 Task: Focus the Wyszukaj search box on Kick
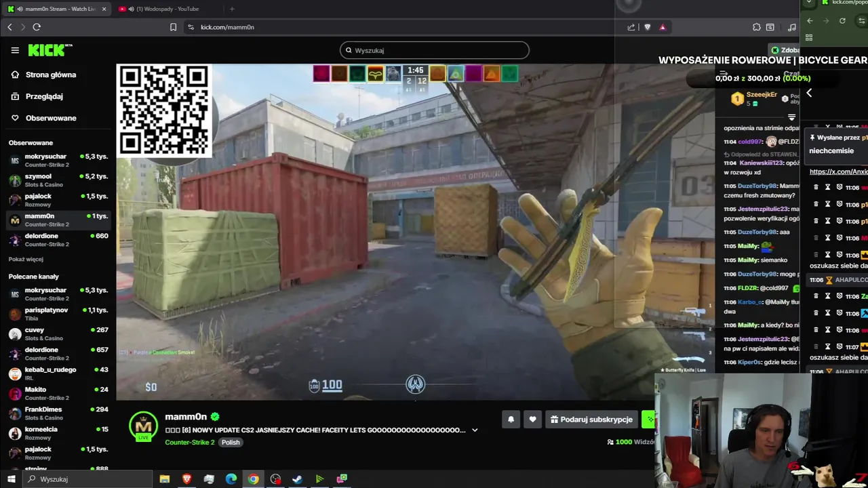[x=434, y=50]
